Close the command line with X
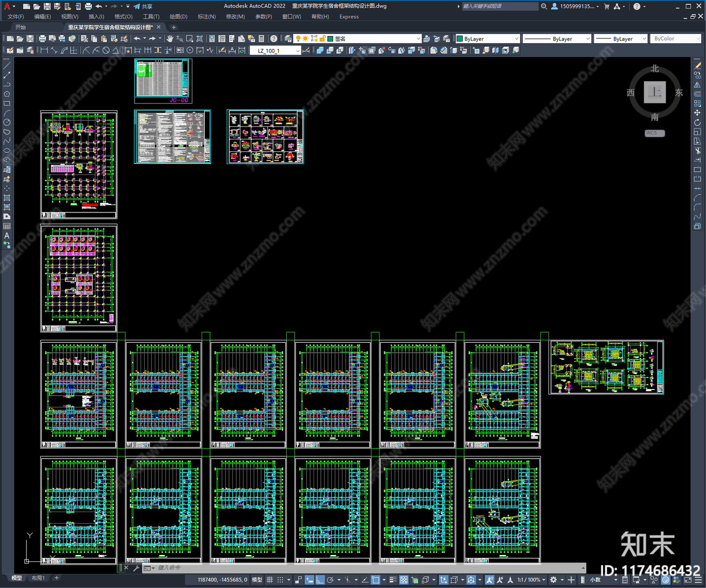This screenshot has width=706, height=588. tap(126, 568)
